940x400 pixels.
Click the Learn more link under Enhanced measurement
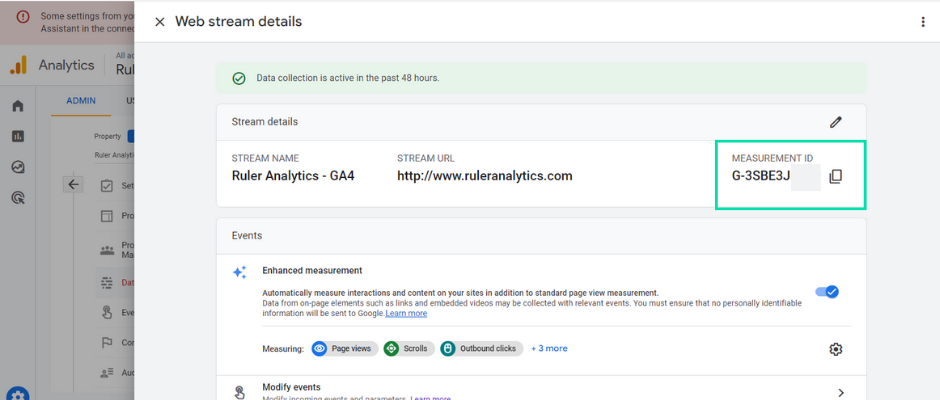point(406,313)
